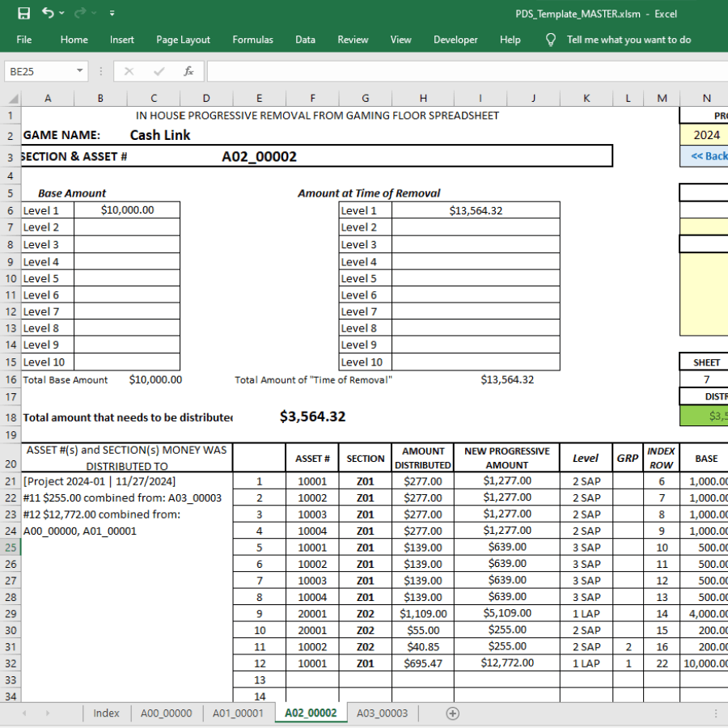Click the 1 LAP level in row 29
Viewport: 728px width, 728px height.
pyautogui.click(x=586, y=614)
